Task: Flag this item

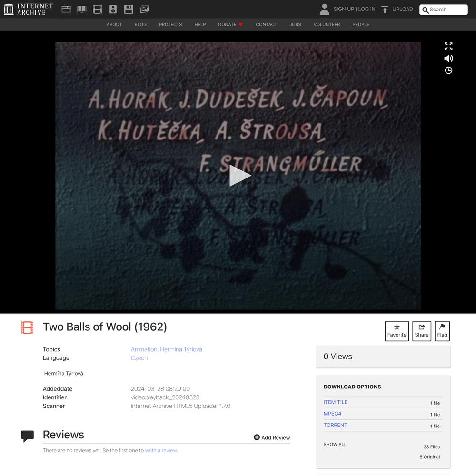Action: pyautogui.click(x=442, y=331)
